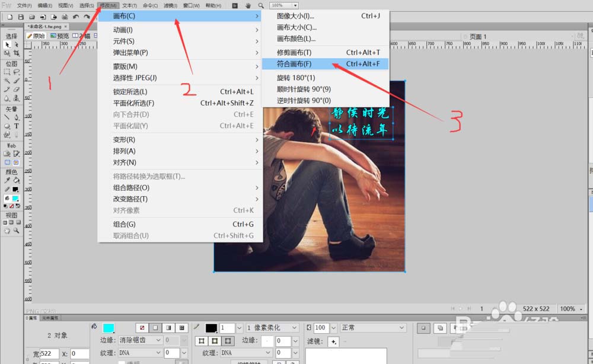
Task: Switch to Original (原始) view tab
Action: click(36, 36)
